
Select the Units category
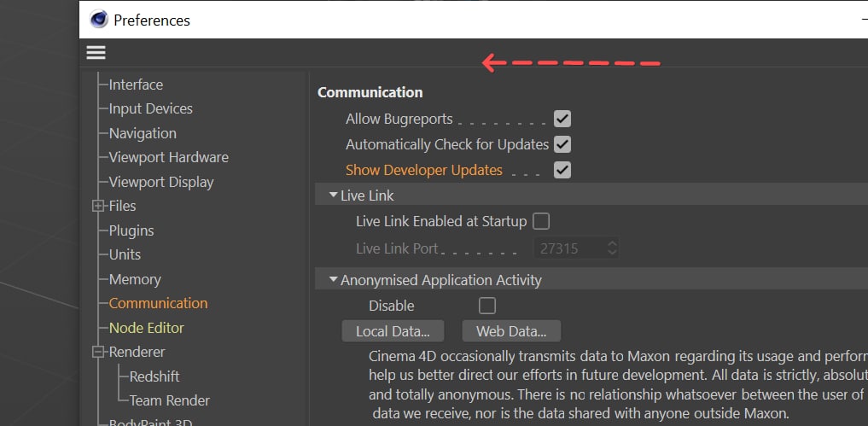coord(125,254)
